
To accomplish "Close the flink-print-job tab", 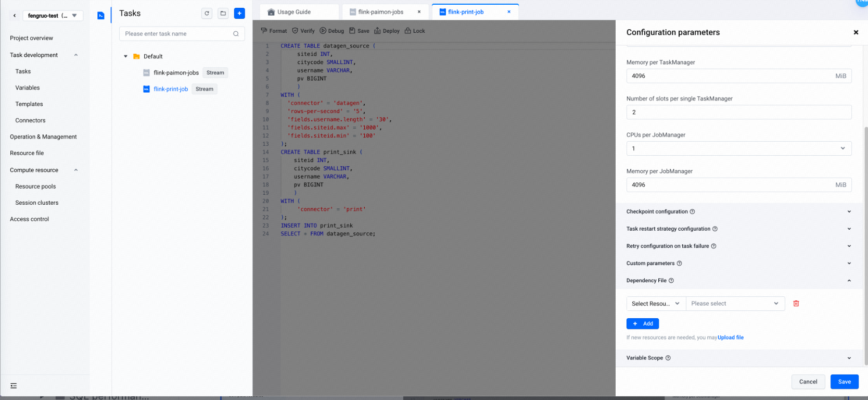I will pyautogui.click(x=509, y=12).
